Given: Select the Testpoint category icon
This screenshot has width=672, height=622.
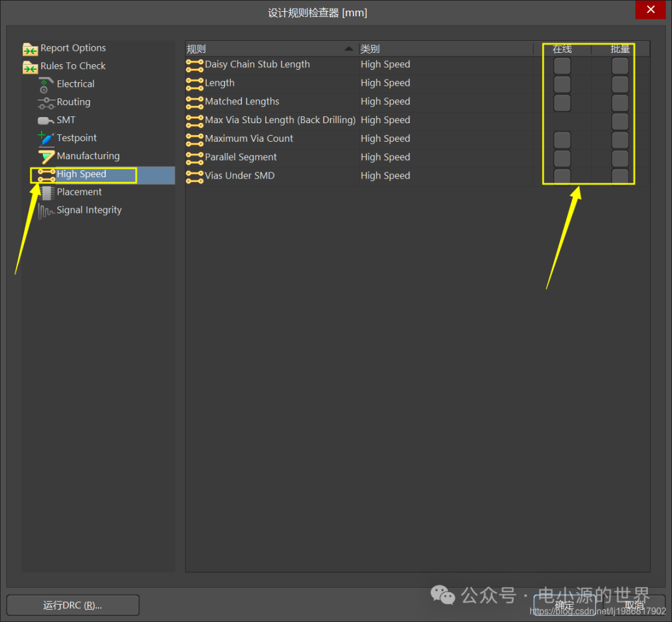Looking at the screenshot, I should pos(46,138).
